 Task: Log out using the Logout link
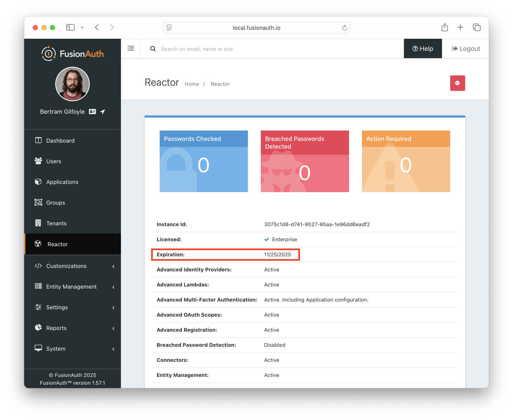tap(466, 49)
